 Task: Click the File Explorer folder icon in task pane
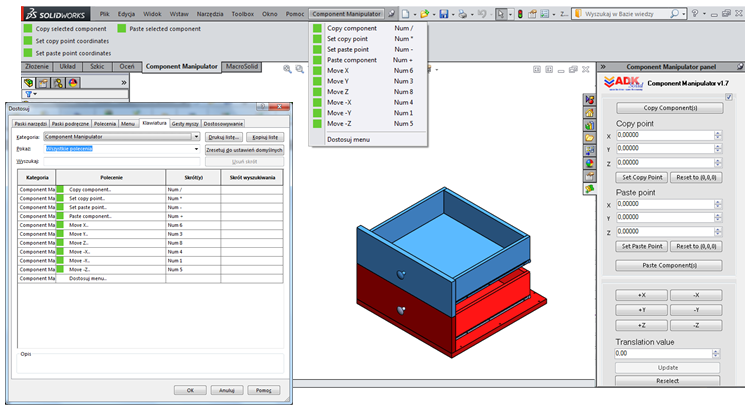pos(589,138)
